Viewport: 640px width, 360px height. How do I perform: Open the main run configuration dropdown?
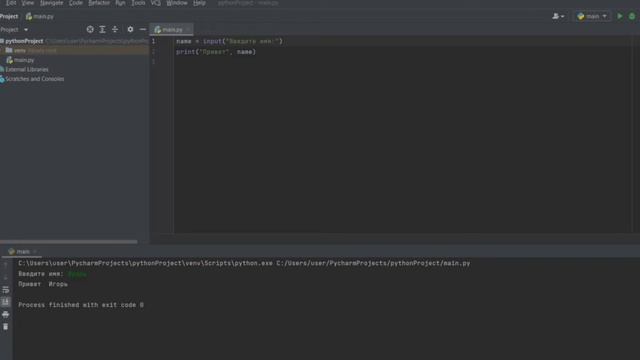pos(592,16)
